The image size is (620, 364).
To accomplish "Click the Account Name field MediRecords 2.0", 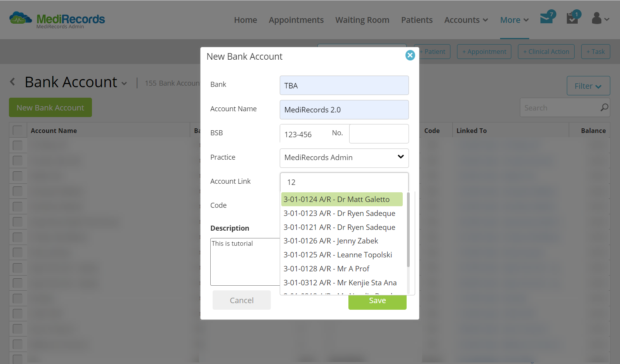I will [x=344, y=110].
